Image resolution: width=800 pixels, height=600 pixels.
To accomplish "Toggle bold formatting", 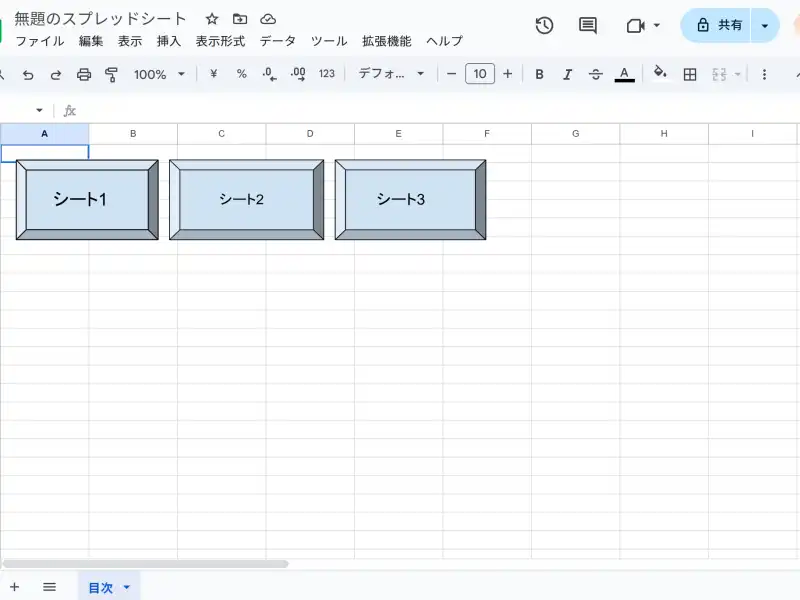I will tap(539, 74).
